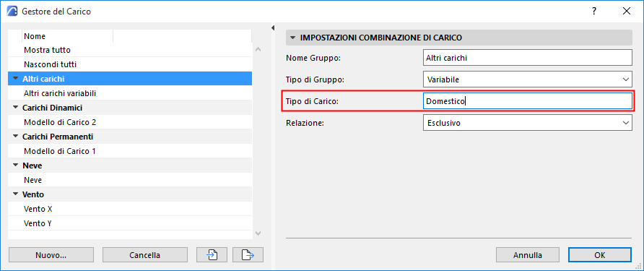Close the Gestore del Carico dialog

627,12
